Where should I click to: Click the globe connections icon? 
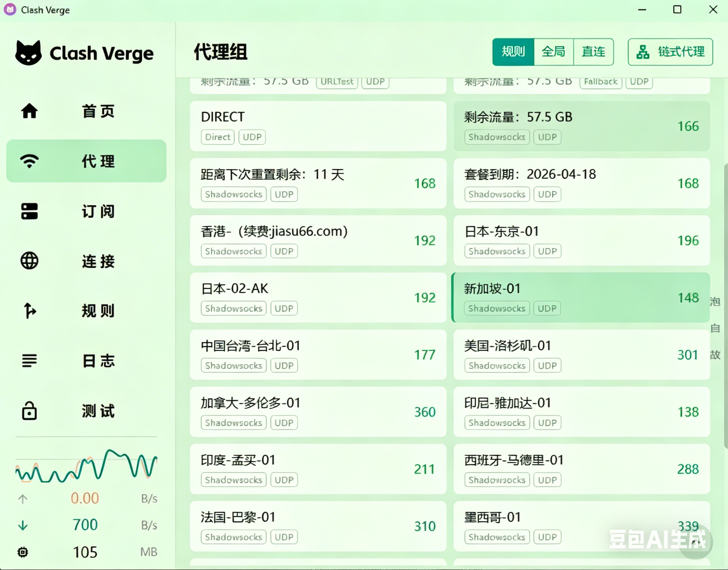29,261
